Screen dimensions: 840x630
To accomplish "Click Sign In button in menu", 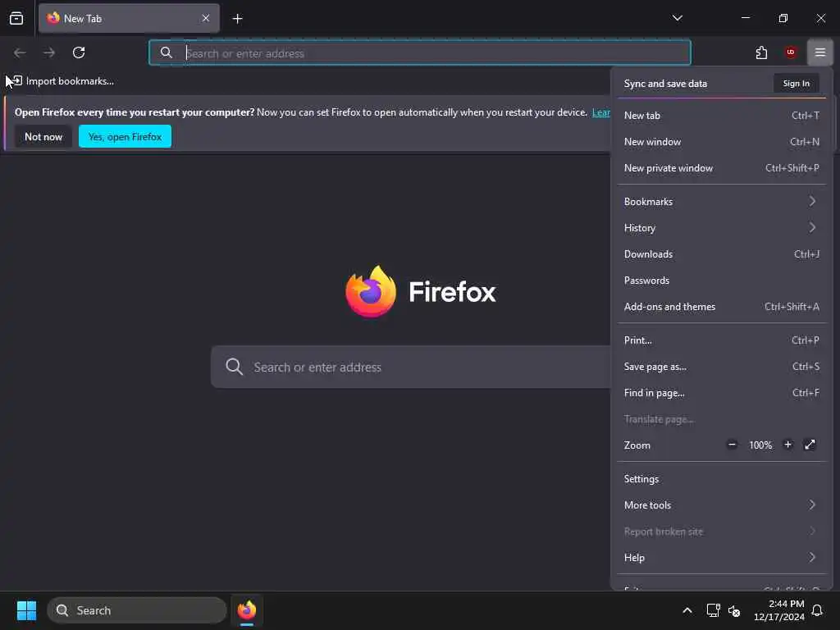I will pyautogui.click(x=796, y=84).
